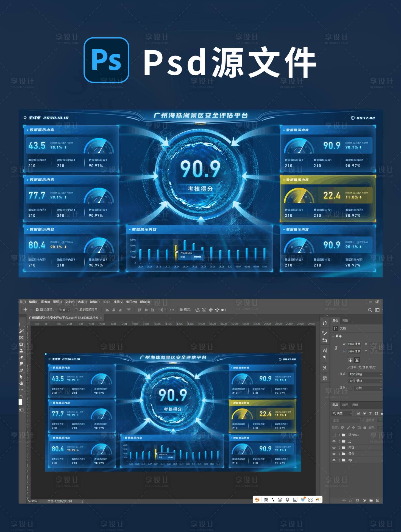Switch to the 通道 tab
Image resolution: width=401 pixels, height=532 pixels.
coord(355,405)
